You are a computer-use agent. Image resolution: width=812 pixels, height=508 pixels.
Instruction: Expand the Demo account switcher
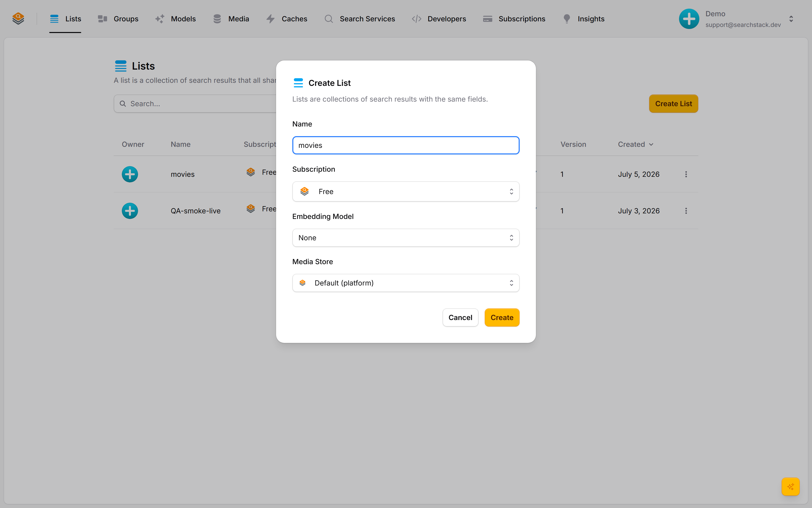tap(791, 19)
